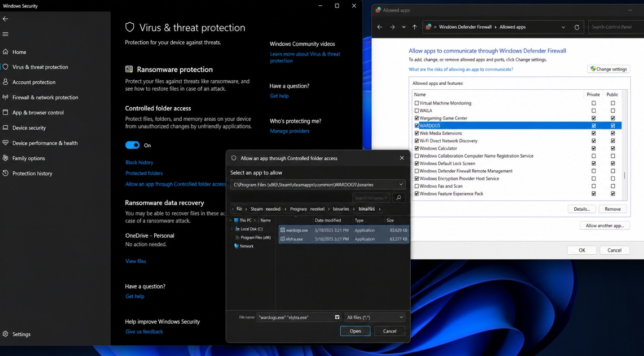Open Settings gear in Windows Security
Screen dimensions: 644x356
pyautogui.click(x=5, y=334)
